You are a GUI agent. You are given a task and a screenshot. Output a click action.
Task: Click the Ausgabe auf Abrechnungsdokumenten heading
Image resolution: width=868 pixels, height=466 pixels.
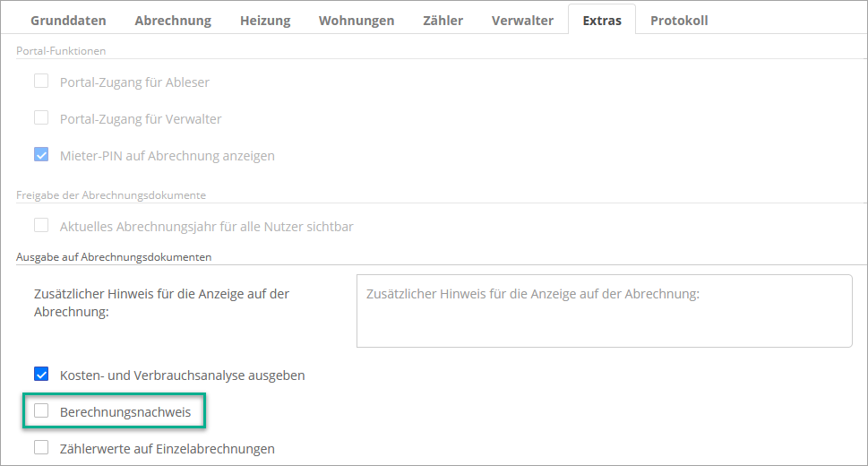[x=114, y=256]
